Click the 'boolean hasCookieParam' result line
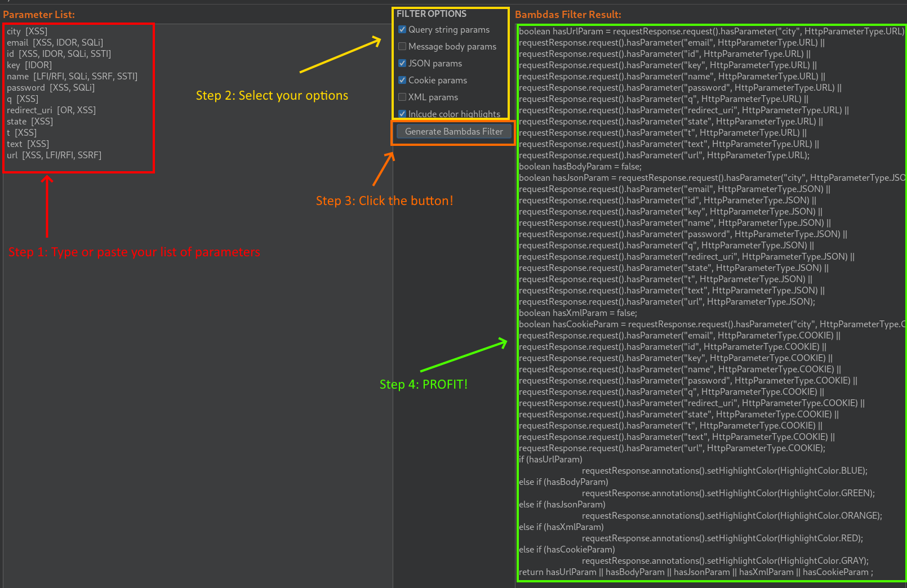 712,324
